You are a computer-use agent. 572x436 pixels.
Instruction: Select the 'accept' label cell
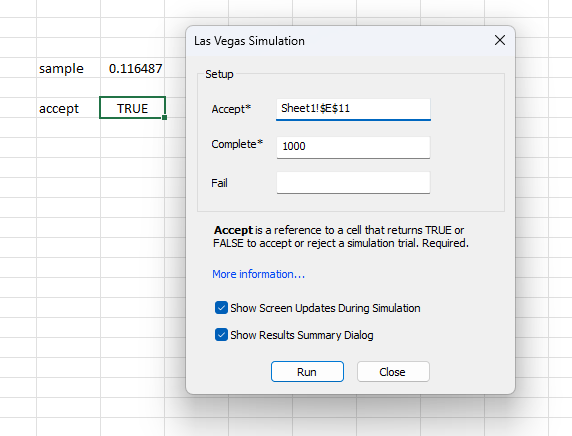[x=68, y=108]
